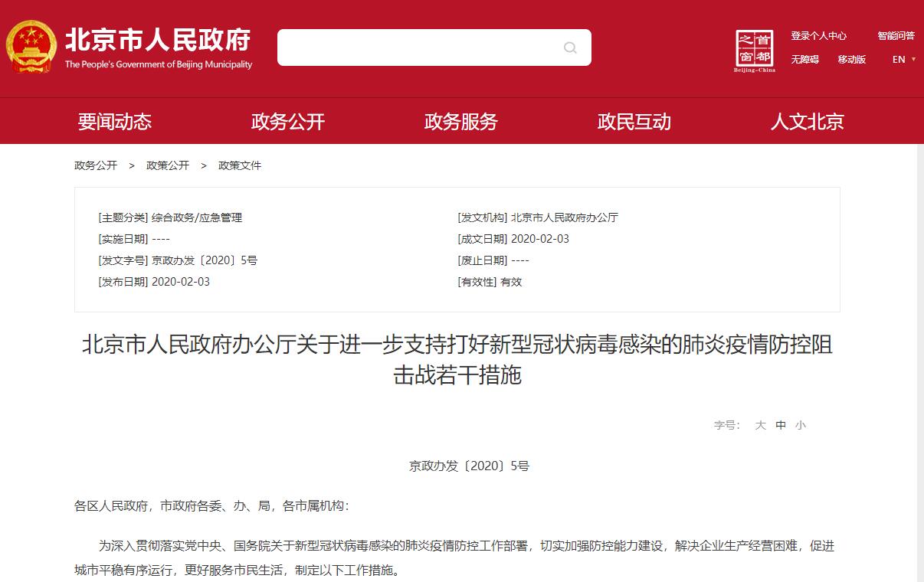Click the national emblem logo
Screen dimensions: 924x582
(x=31, y=47)
